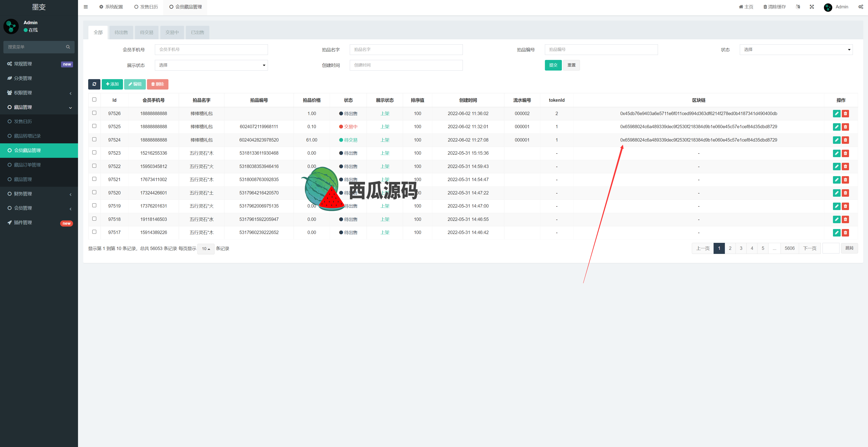Screen dimensions: 868x447
Task: Go to page 2 in pagination
Action: pyautogui.click(x=730, y=248)
